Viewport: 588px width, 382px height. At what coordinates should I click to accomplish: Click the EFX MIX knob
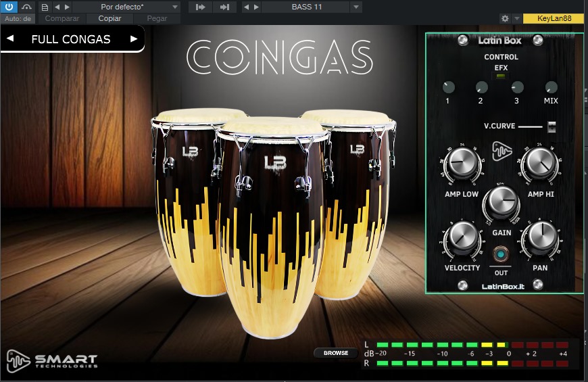[x=551, y=87]
